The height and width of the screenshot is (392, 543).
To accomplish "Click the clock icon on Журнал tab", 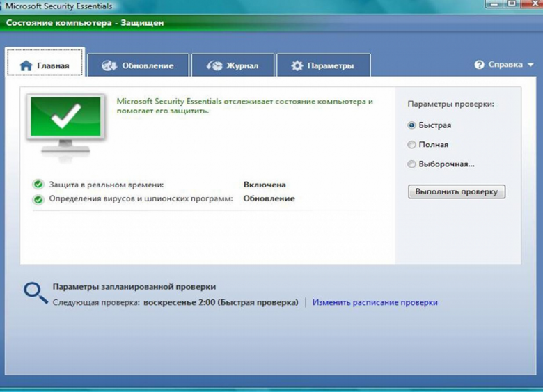I will 214,65.
